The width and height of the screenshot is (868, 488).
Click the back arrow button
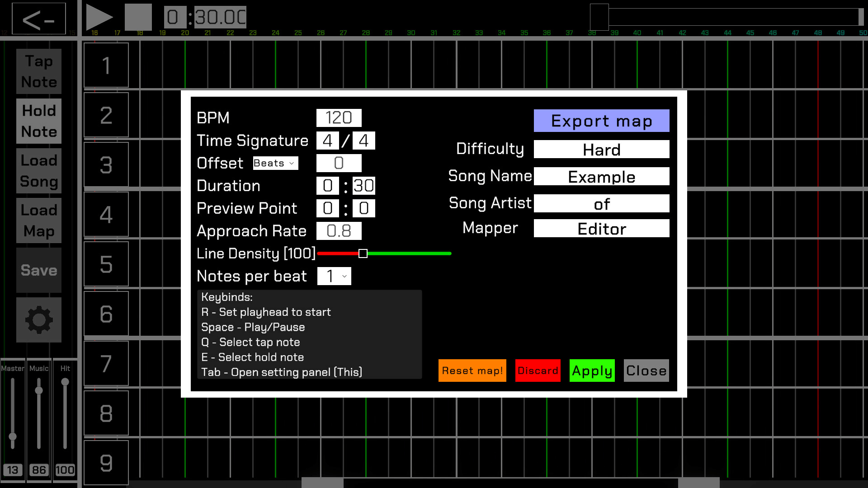click(x=38, y=19)
